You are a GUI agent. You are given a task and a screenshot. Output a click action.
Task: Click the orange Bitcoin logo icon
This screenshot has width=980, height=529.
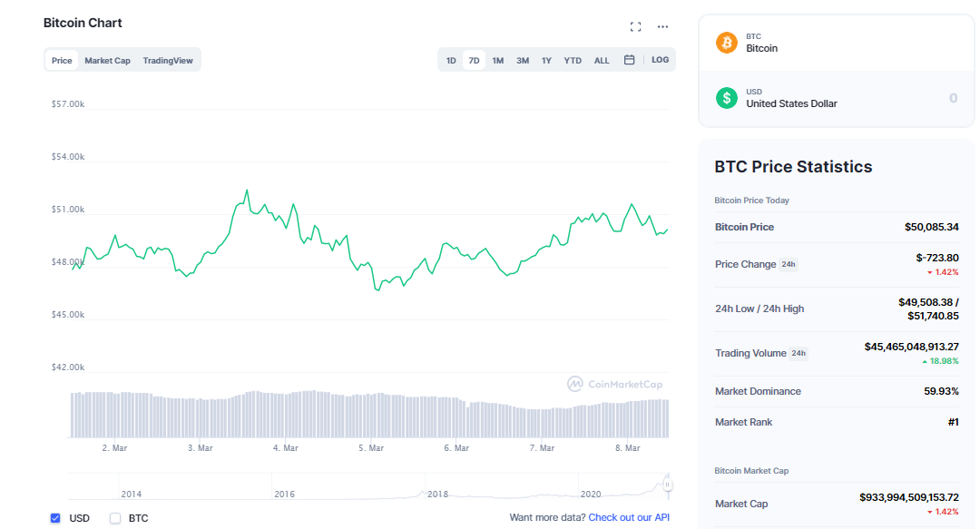727,43
